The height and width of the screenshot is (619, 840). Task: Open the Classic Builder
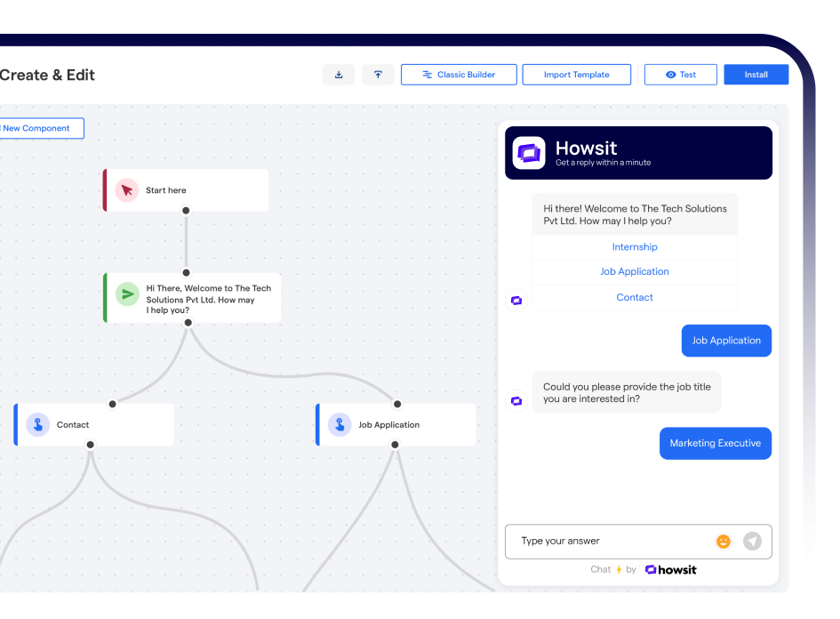459,75
